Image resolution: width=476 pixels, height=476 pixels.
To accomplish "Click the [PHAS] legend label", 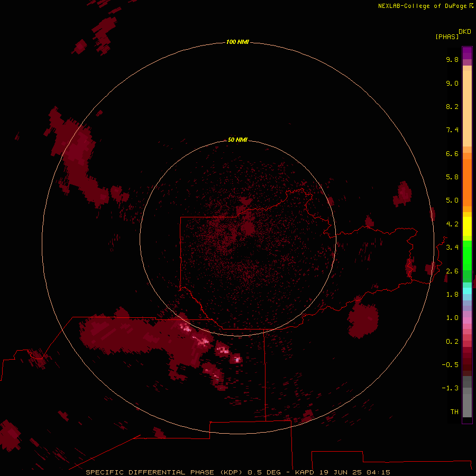I will click(x=447, y=37).
